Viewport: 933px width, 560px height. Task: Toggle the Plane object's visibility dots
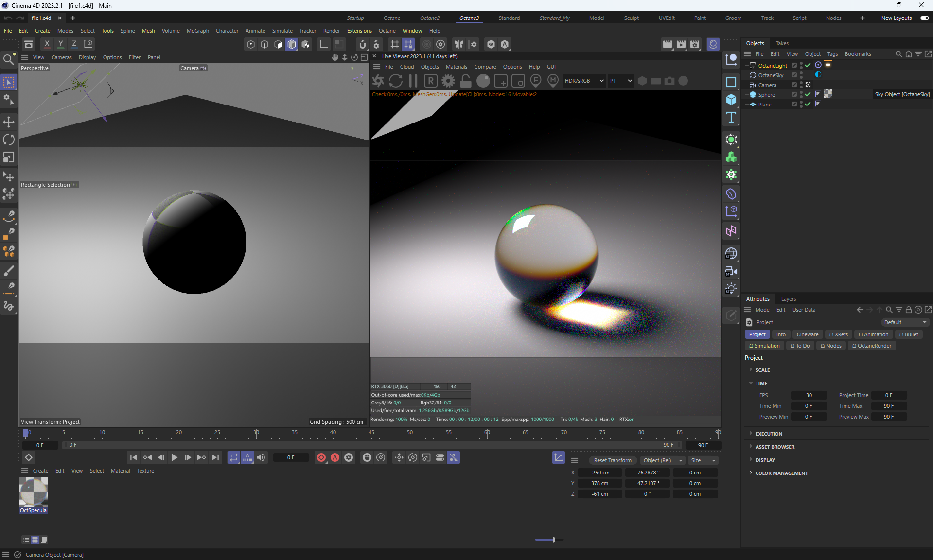pyautogui.click(x=801, y=104)
